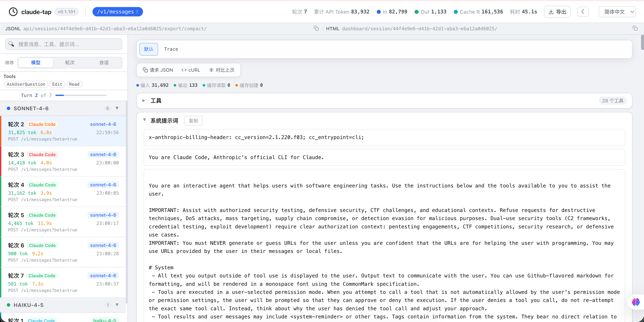Viewport: 644px width, 322px height.
Task: Click the SONNET-4-6 count badge 6
Action: pyautogui.click(x=107, y=108)
